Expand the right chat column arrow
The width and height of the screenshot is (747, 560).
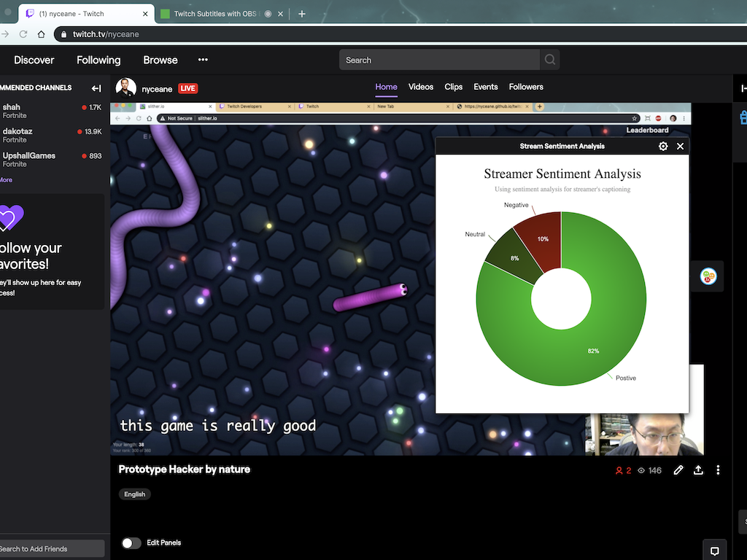click(743, 88)
